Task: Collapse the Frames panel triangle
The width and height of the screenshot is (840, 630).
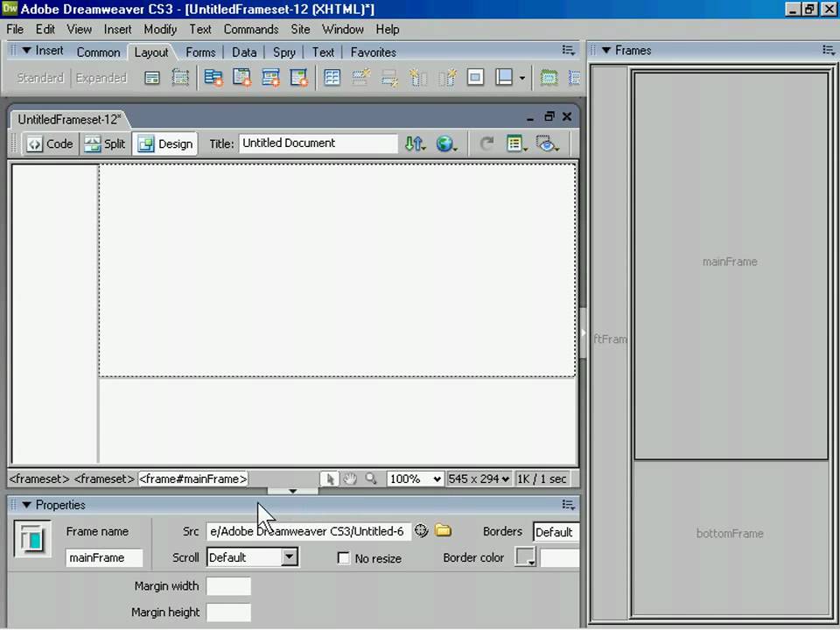Action: pos(606,51)
